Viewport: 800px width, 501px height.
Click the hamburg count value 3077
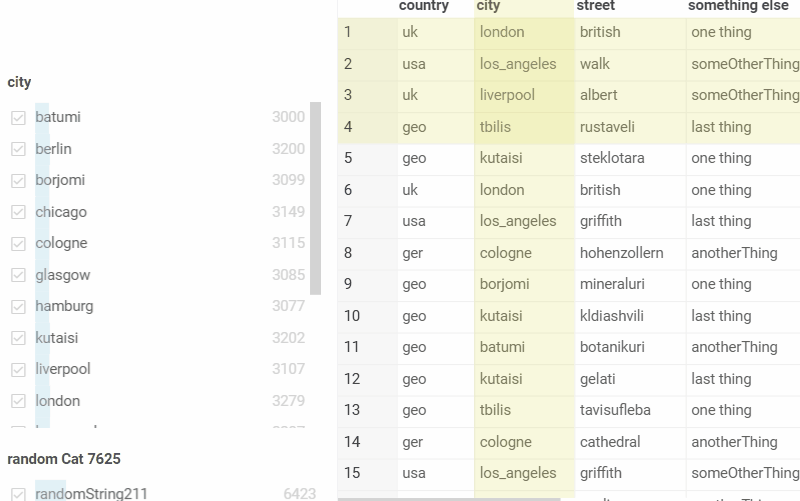pos(288,306)
